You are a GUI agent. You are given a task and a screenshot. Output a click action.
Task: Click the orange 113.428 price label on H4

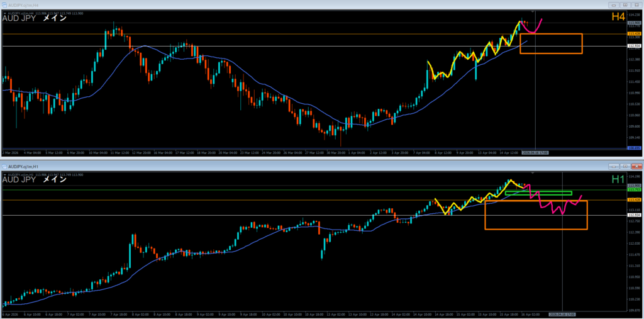point(634,33)
